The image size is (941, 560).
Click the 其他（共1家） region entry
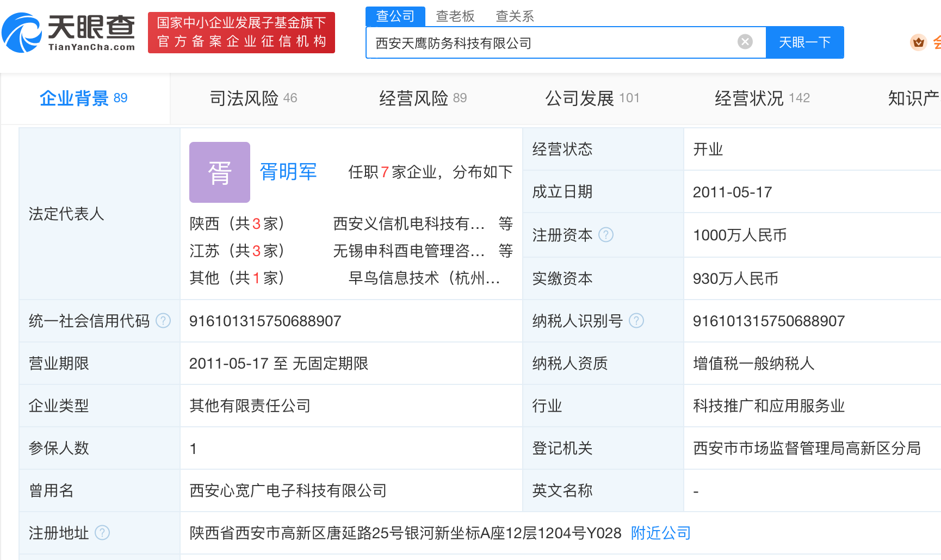(x=237, y=278)
